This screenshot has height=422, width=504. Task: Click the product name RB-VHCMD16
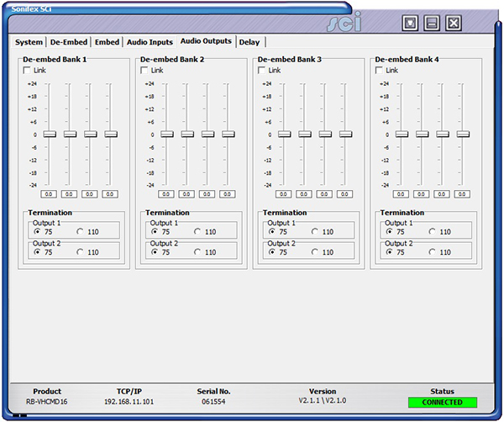[x=47, y=402]
